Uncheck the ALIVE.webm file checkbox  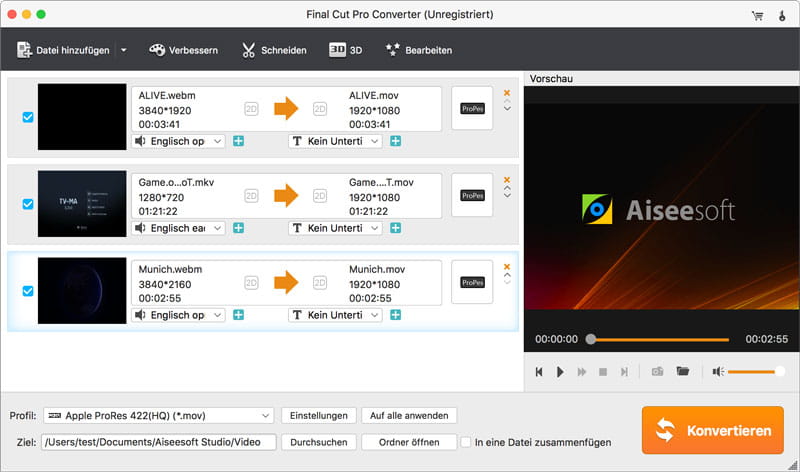click(x=28, y=117)
